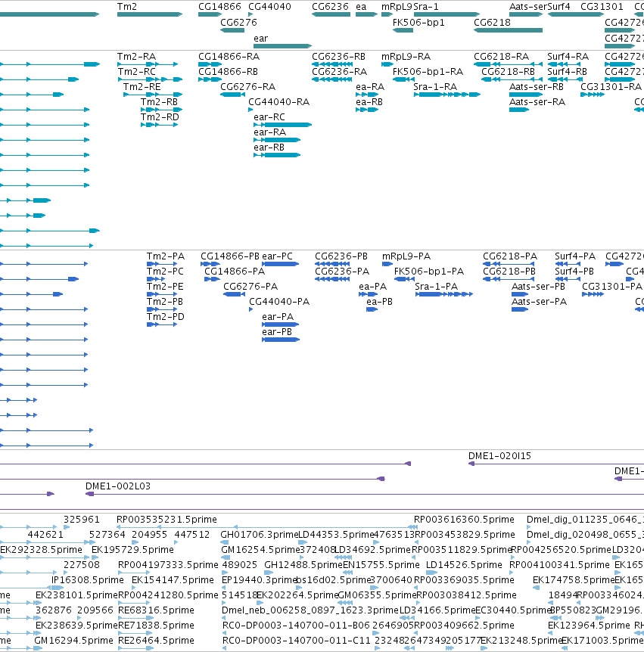Image resolution: width=644 pixels, height=652 pixels.
Task: Click the Tm2-RD transcript label
Action: [160, 117]
